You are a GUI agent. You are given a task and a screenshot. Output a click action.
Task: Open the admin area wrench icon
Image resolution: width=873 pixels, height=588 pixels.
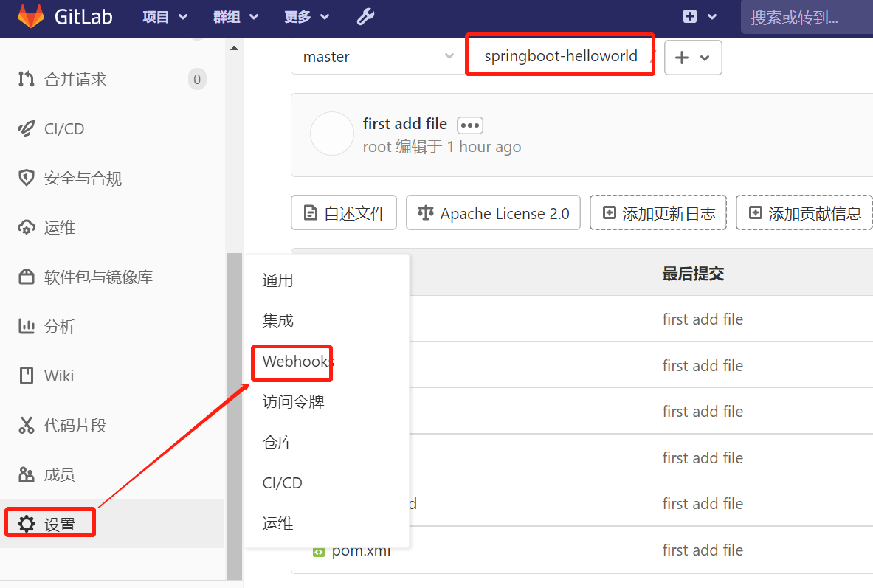(x=365, y=16)
